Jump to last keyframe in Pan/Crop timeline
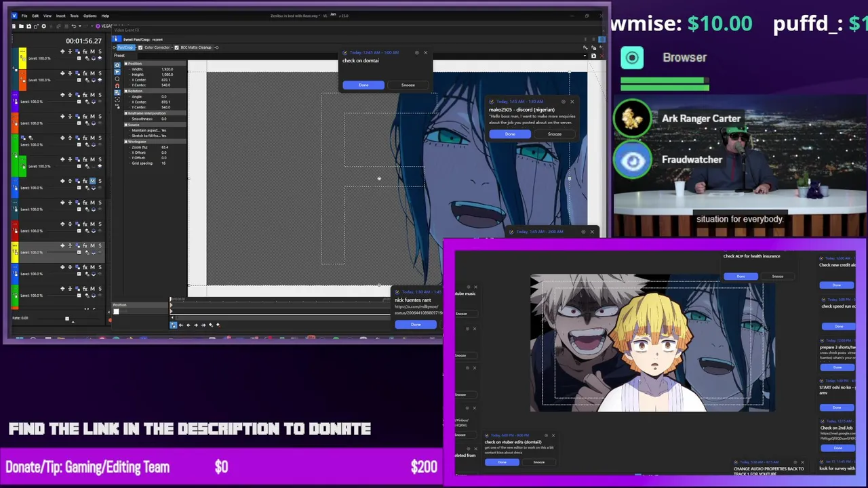 [x=203, y=325]
